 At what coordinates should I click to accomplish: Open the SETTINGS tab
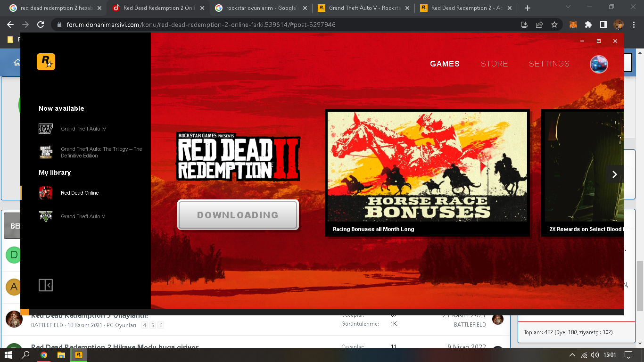549,64
